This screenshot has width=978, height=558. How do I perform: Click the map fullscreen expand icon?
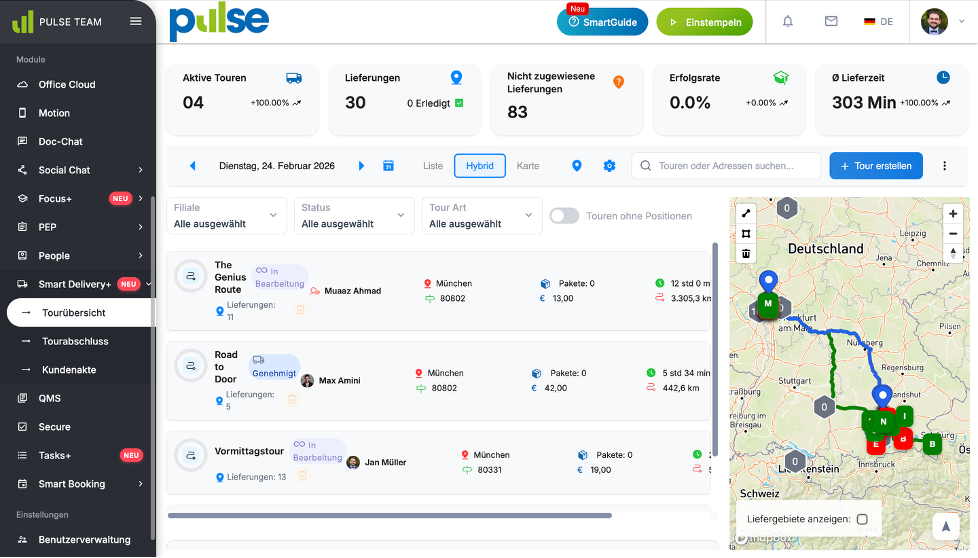746,213
